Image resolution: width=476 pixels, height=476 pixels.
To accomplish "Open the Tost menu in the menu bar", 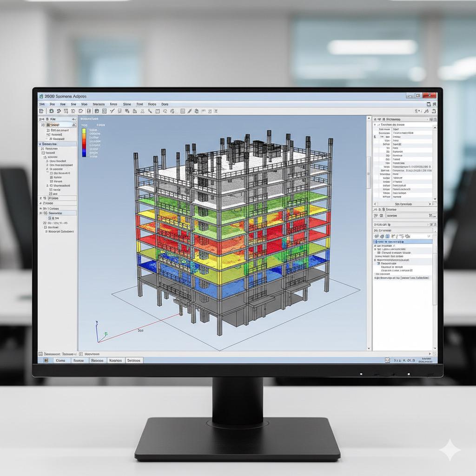I will coord(139,105).
